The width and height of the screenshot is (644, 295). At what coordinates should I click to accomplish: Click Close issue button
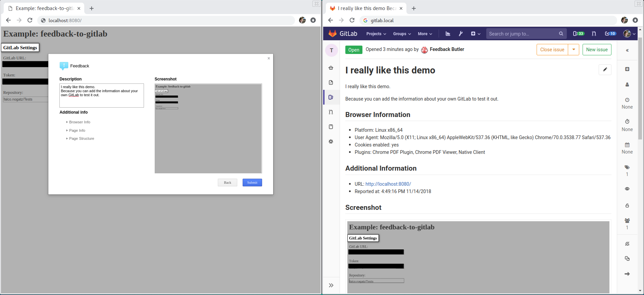pos(552,50)
